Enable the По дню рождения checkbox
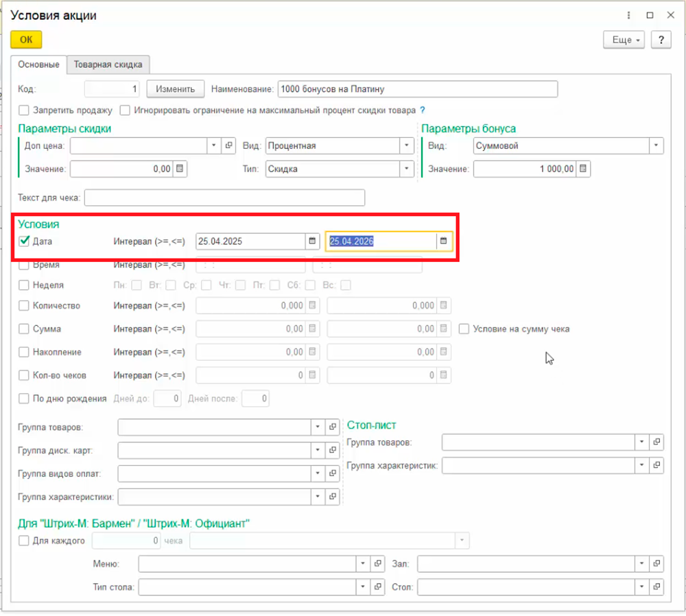 pos(24,399)
